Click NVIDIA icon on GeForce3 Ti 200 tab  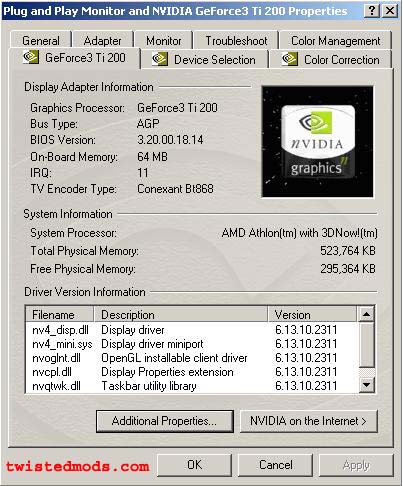point(31,57)
